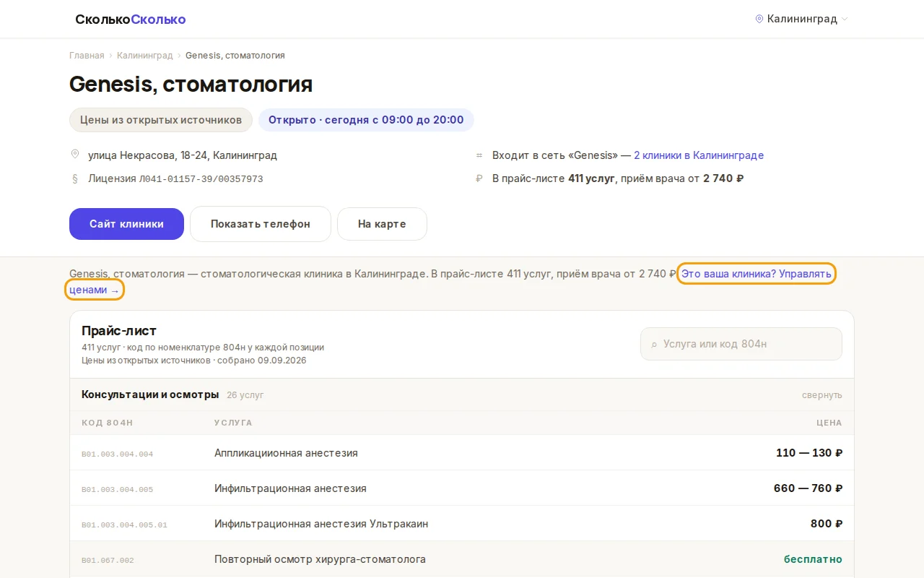Click the ruble icon beside В прайс-листе
The width and height of the screenshot is (924, 578).
(479, 178)
